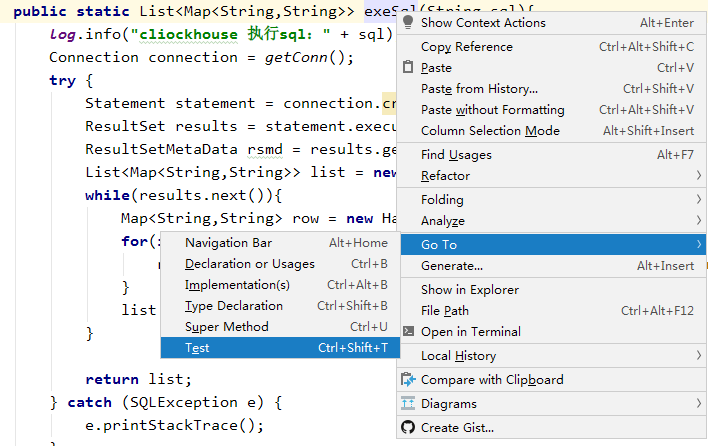
Task: Click the terminal icon in the menu
Action: pyautogui.click(x=408, y=332)
